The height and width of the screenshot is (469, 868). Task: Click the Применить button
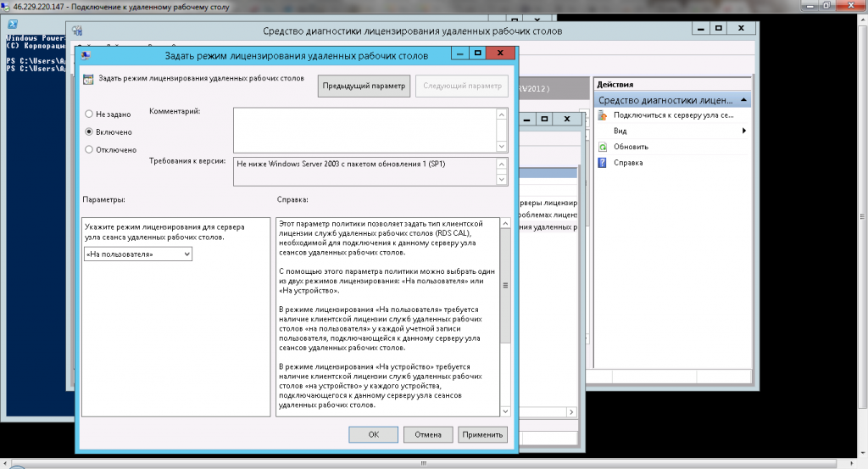tap(482, 435)
